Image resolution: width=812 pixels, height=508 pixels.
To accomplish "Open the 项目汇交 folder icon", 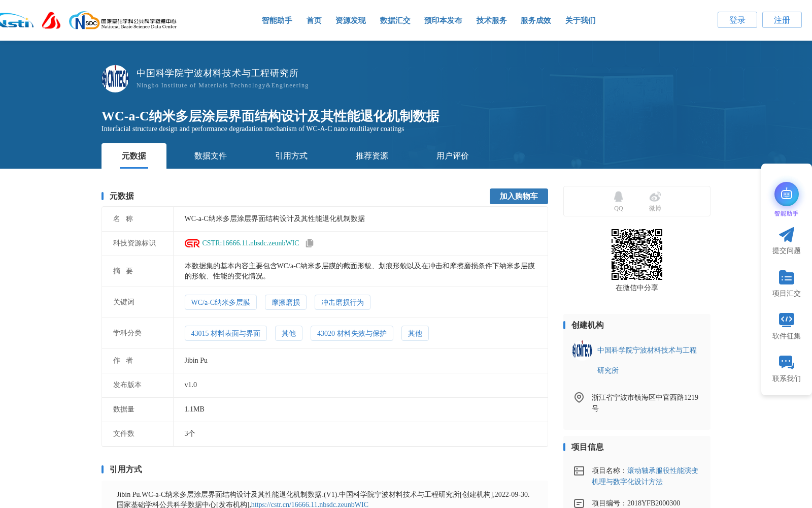I will click(786, 277).
